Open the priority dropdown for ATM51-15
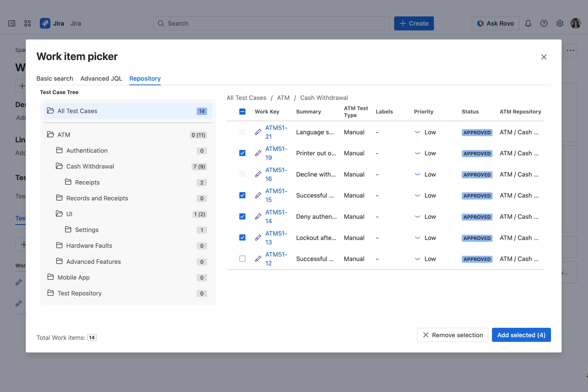588x392 pixels. [417, 195]
